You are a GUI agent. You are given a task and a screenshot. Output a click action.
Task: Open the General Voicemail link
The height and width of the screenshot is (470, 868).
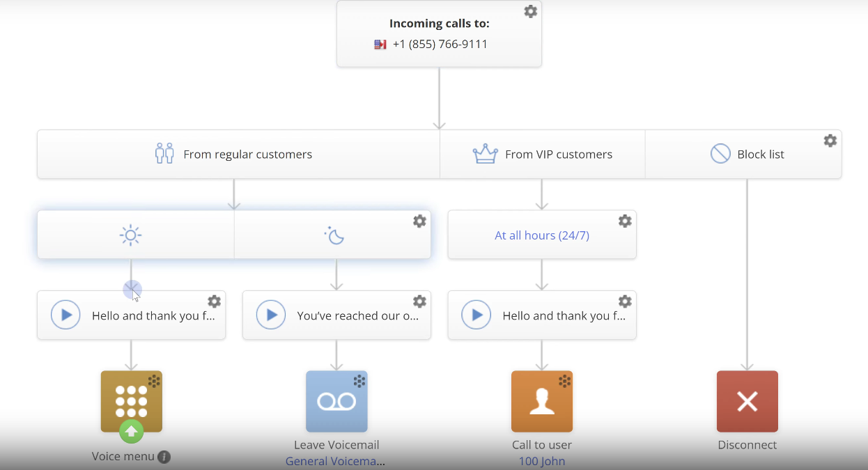(336, 462)
